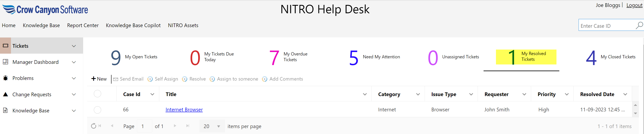Click the Send Email envelope icon
Screen dimensions: 644x134
pyautogui.click(x=116, y=79)
